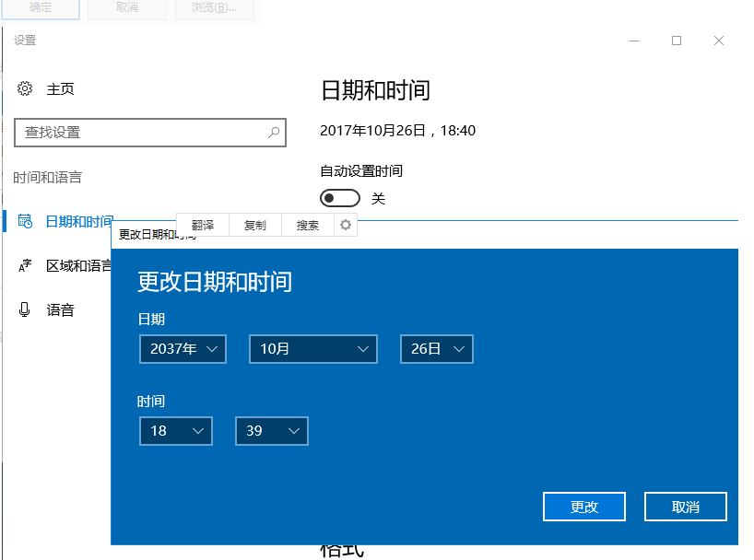Toggle the automatic time setting switch
754x560 pixels.
pyautogui.click(x=339, y=198)
